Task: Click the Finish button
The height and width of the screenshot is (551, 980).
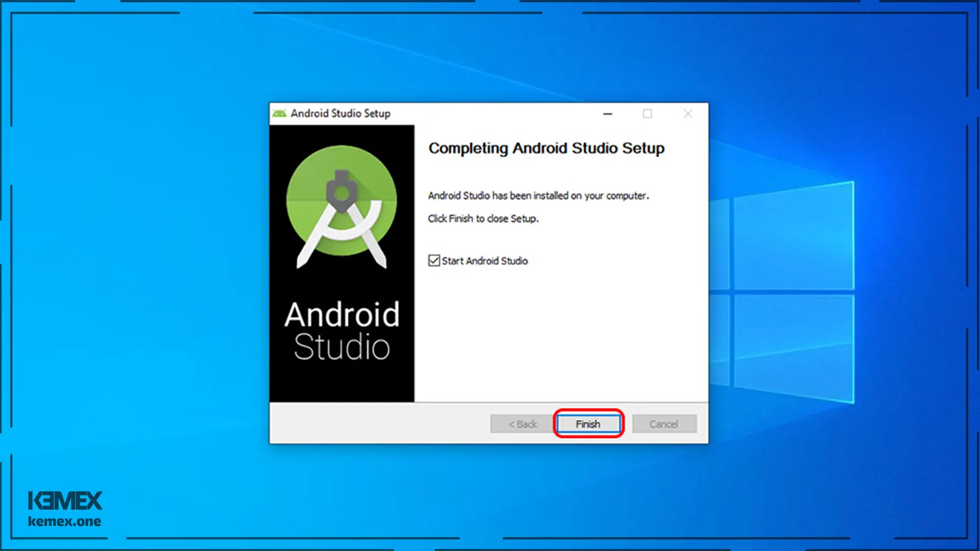Action: coord(589,424)
